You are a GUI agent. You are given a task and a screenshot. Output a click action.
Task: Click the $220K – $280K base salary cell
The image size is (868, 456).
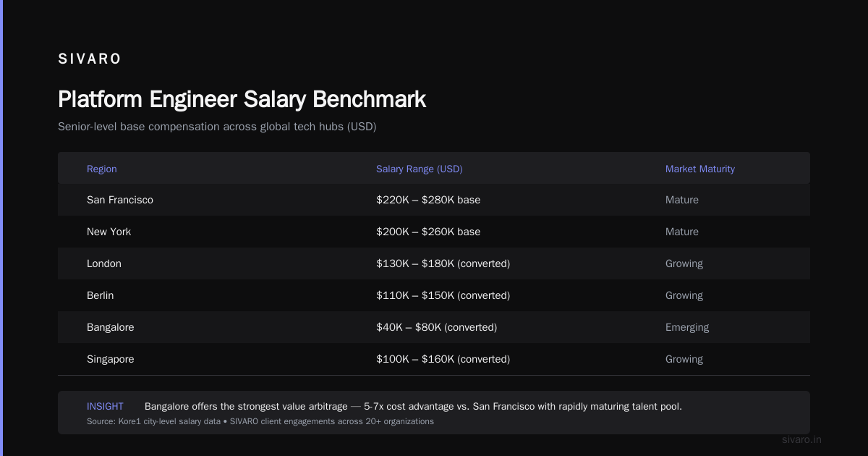click(x=428, y=200)
